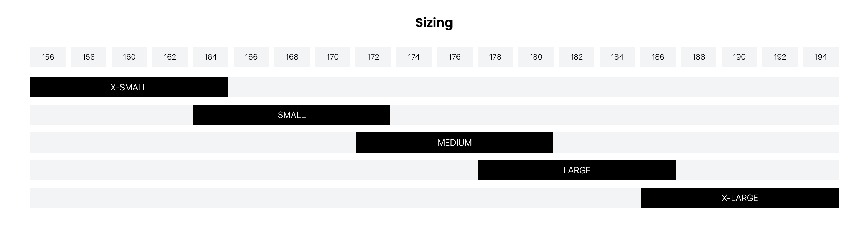This screenshot has width=868, height=236.
Task: Select the 186 height value
Action: click(658, 57)
